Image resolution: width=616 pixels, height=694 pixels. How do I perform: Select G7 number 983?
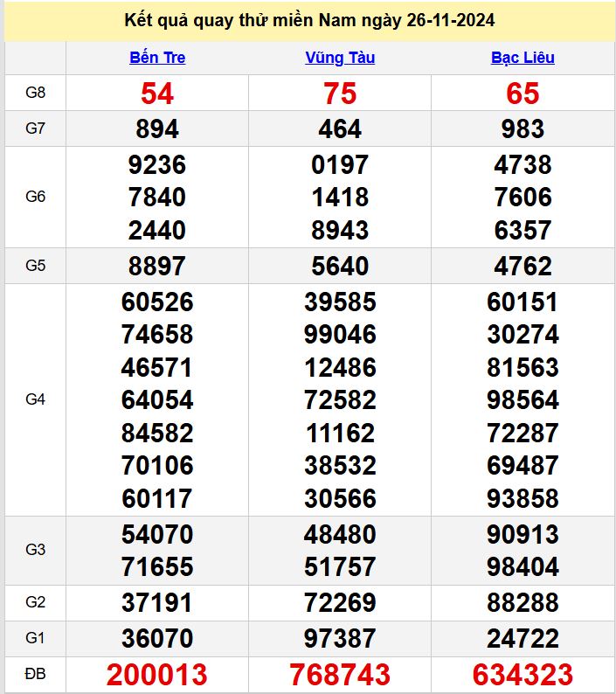tap(523, 128)
